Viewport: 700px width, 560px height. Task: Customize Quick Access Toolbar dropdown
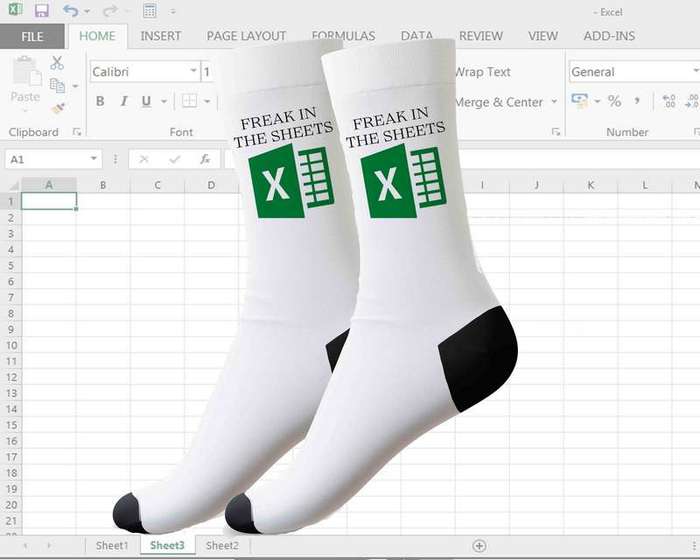click(173, 12)
